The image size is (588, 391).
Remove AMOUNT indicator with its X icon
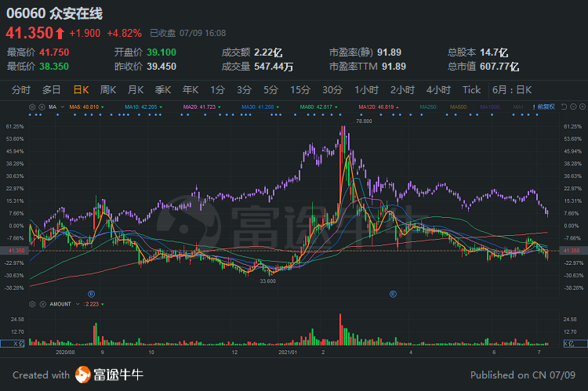tap(43, 304)
